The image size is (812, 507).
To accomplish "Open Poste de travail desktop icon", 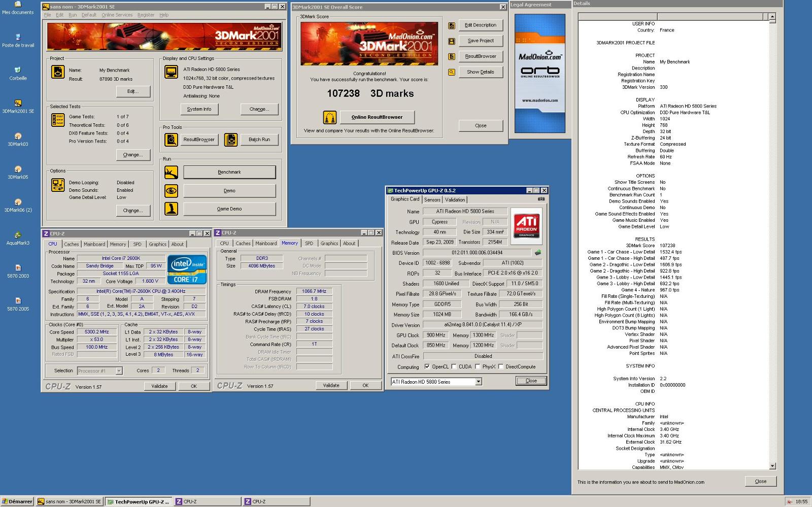I will (18, 40).
